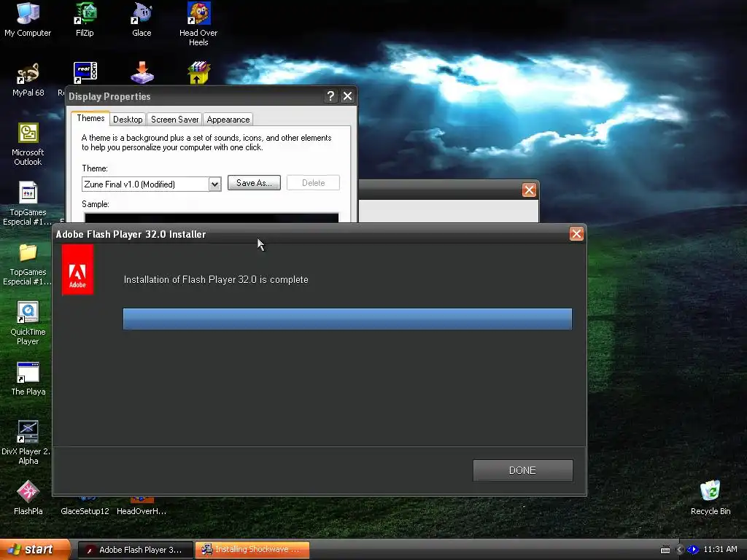The width and height of the screenshot is (747, 560).
Task: Select the HeadOverH... desktop file
Action: point(142,506)
